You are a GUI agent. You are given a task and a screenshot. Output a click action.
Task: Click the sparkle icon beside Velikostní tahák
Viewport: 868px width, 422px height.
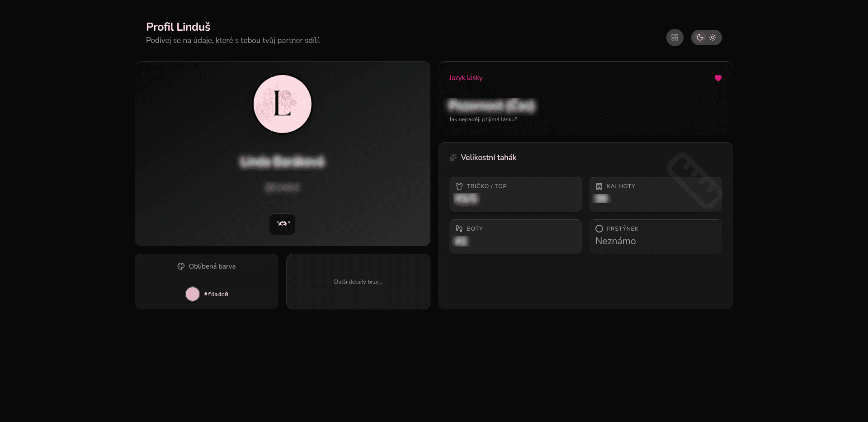click(453, 158)
